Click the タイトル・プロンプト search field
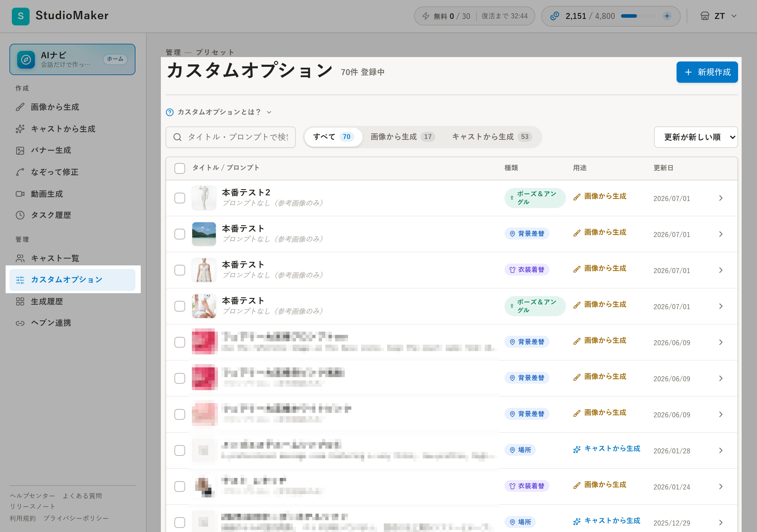The height and width of the screenshot is (532, 757). (x=230, y=137)
